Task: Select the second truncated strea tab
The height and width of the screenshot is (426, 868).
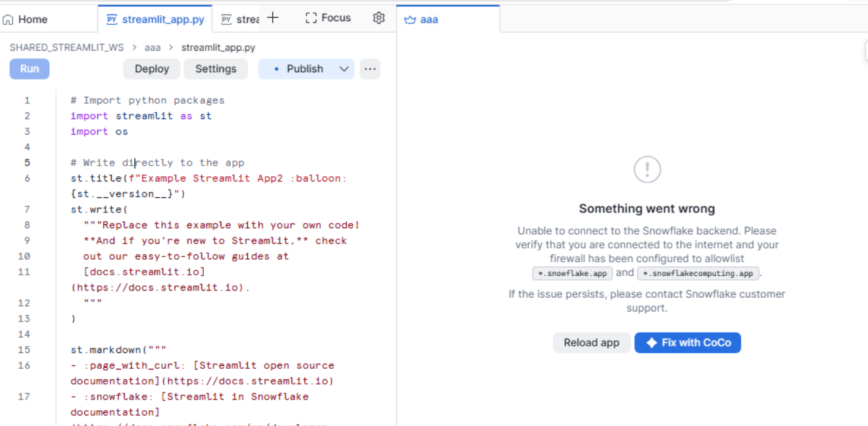Action: pyautogui.click(x=239, y=20)
